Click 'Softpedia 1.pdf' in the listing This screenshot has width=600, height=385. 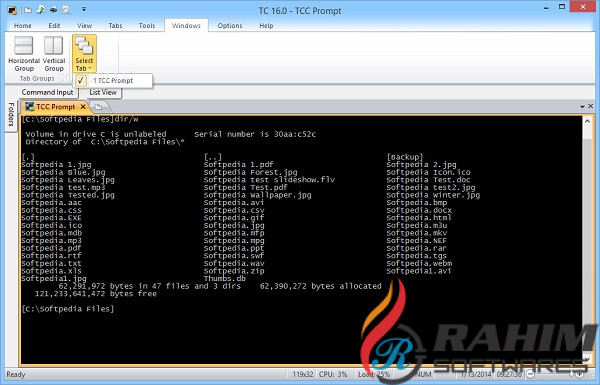pyautogui.click(x=238, y=165)
